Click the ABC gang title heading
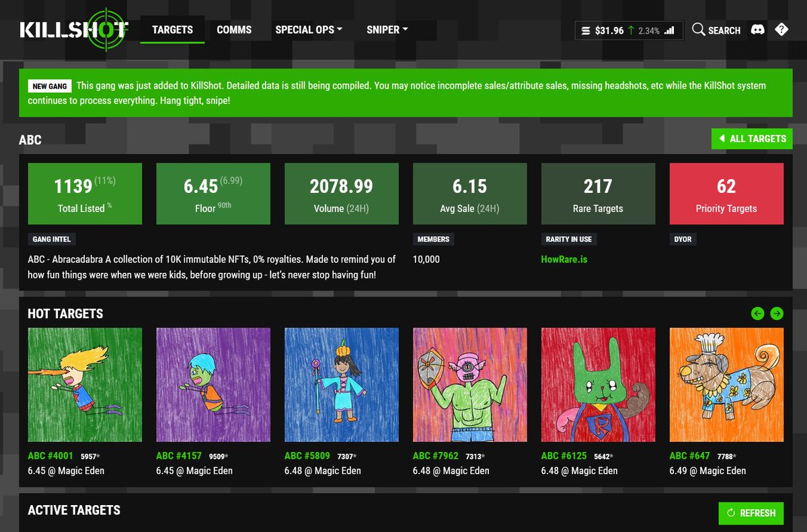 coord(30,140)
